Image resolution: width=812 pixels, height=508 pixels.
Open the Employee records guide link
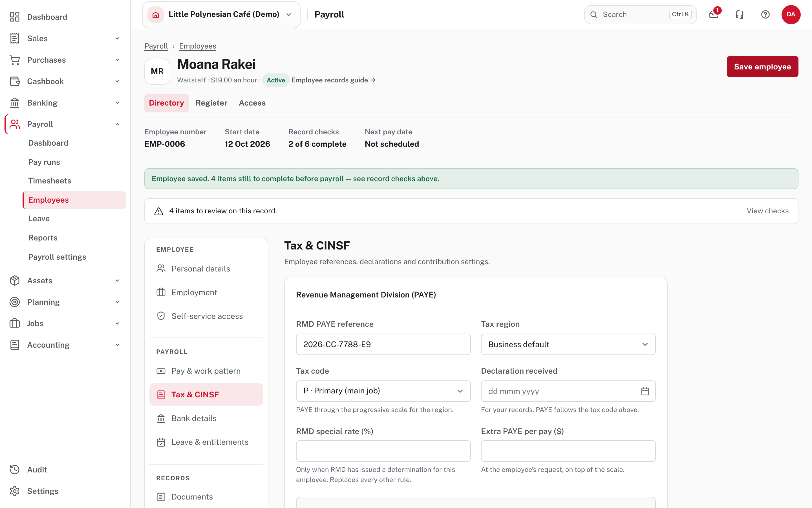[333, 80]
